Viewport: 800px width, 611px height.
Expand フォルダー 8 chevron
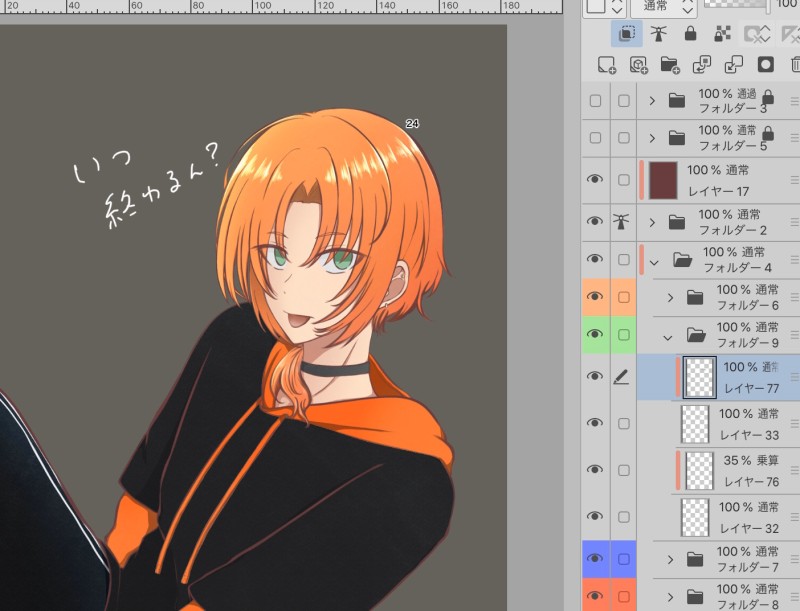point(670,597)
